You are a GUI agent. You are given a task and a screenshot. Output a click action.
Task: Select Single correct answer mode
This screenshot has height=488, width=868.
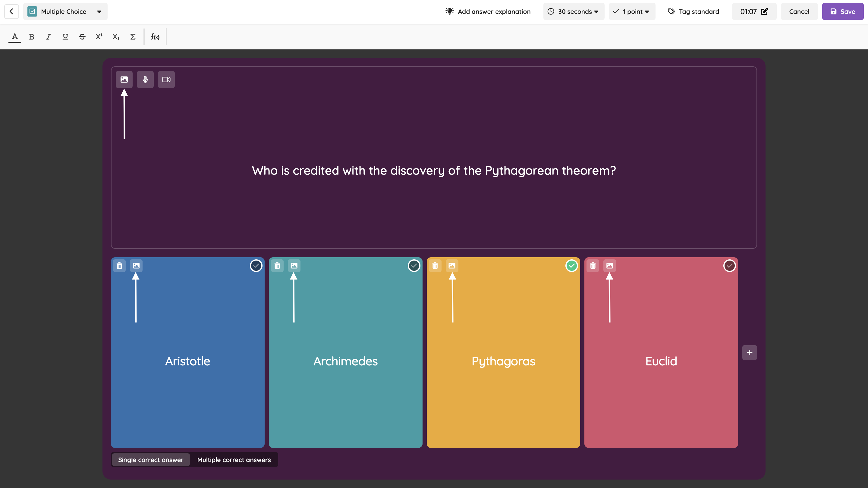(151, 460)
